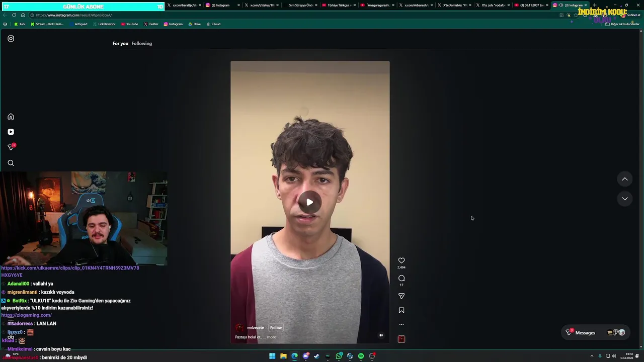Open the Windows Start menu
Screen dimensions: 644x362
click(272, 356)
